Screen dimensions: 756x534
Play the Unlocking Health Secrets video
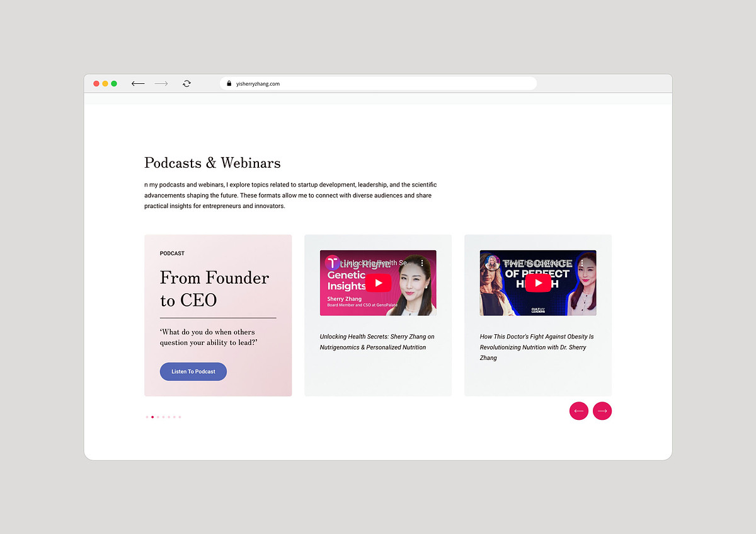378,283
